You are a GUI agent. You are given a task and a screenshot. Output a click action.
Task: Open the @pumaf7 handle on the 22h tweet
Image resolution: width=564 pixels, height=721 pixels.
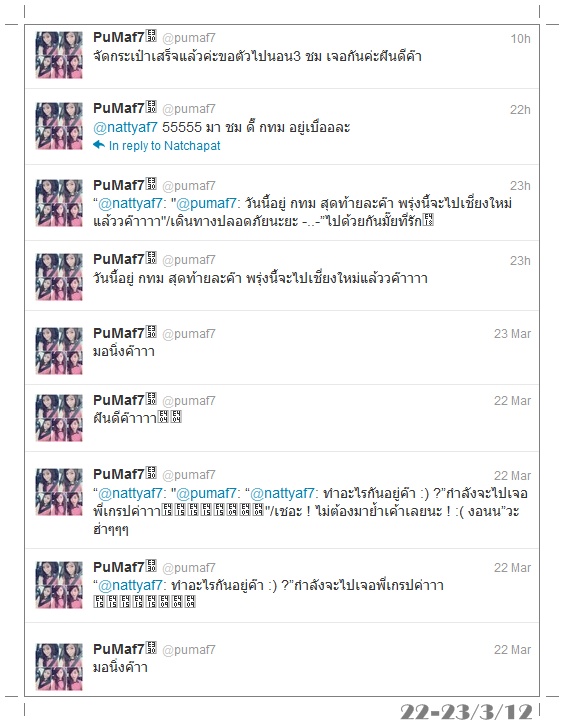(188, 109)
